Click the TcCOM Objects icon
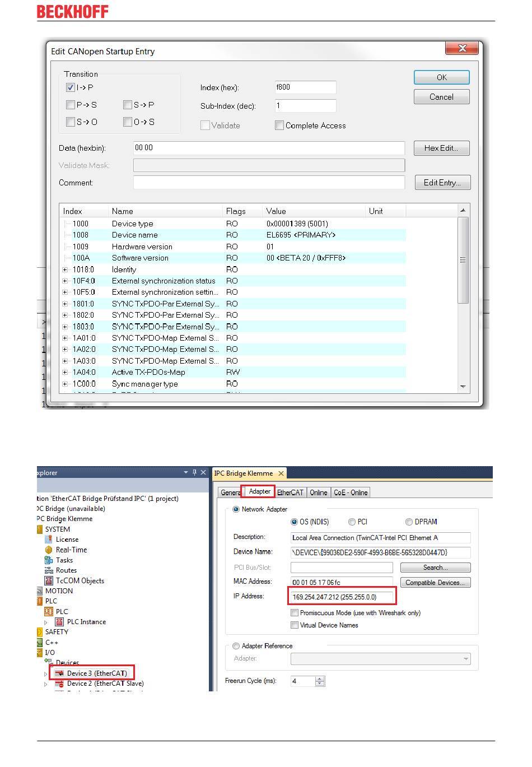Screen dimensions: 532x767 [48, 581]
